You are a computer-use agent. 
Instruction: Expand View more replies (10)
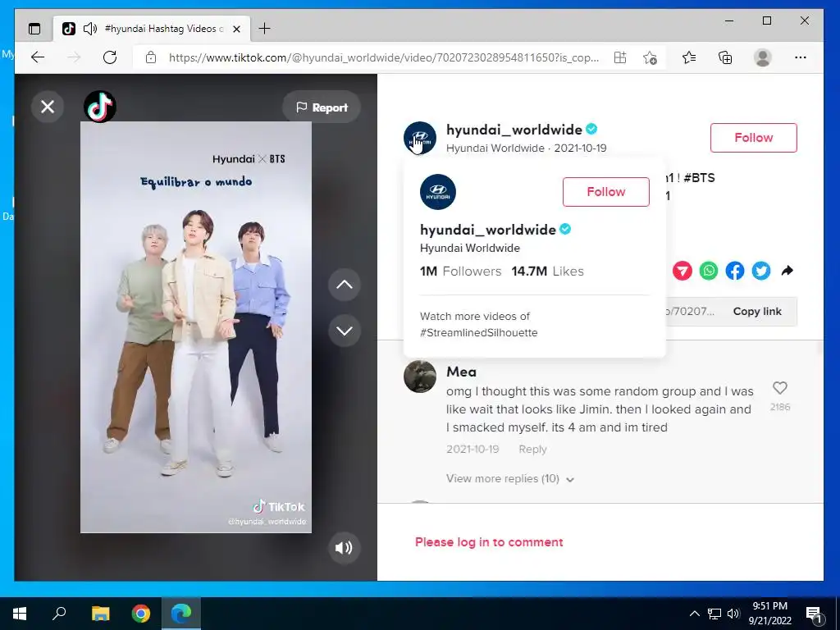click(510, 478)
